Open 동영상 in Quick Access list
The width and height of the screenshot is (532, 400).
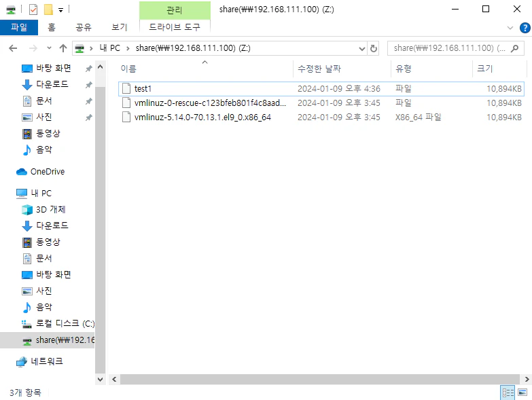(41, 133)
